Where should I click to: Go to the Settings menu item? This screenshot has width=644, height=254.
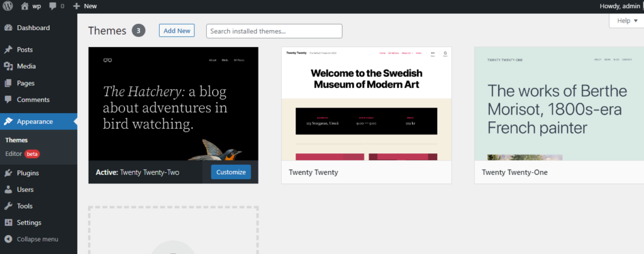click(x=29, y=223)
